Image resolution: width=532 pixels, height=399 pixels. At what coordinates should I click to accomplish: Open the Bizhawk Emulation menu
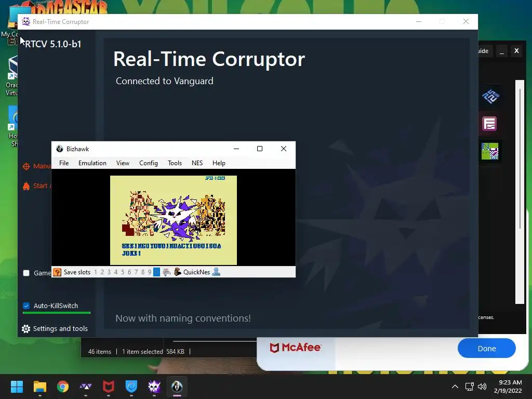point(92,163)
